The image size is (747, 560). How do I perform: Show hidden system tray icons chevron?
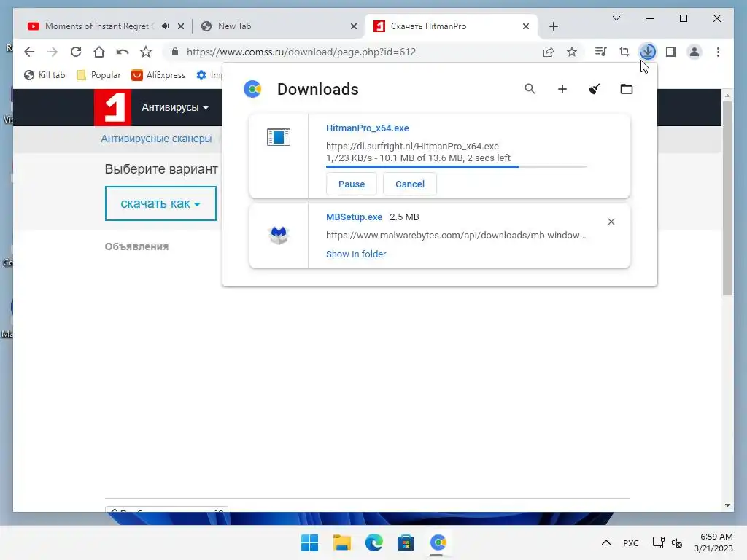point(606,542)
